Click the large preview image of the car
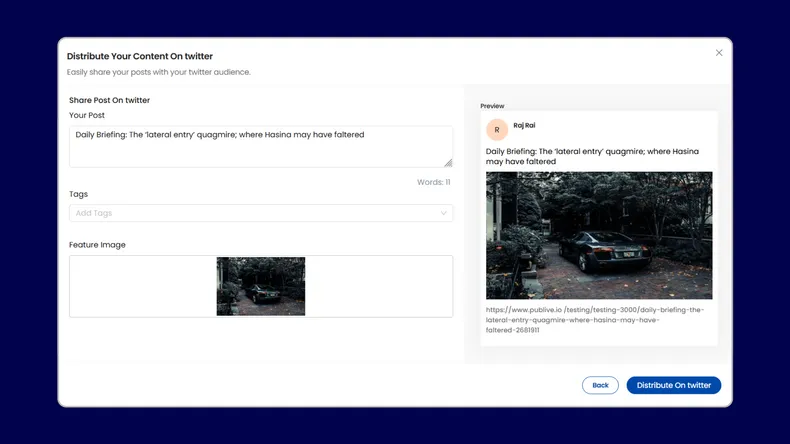The image size is (790, 444). [599, 235]
